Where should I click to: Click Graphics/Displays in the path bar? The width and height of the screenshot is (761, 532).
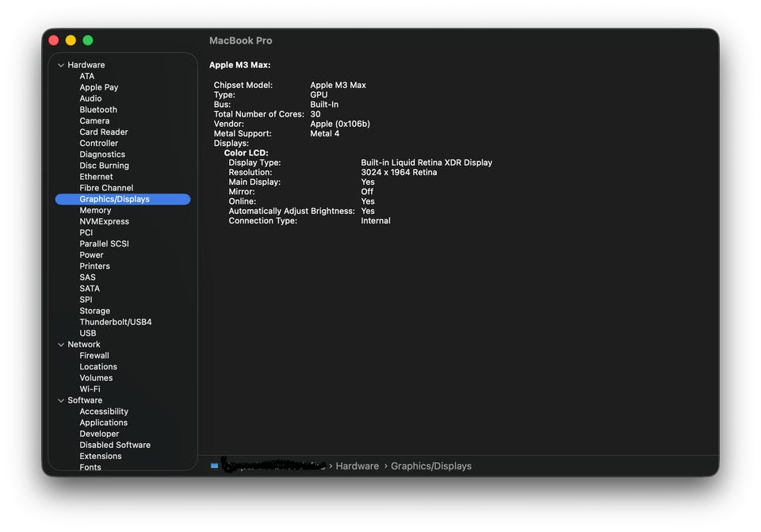430,466
